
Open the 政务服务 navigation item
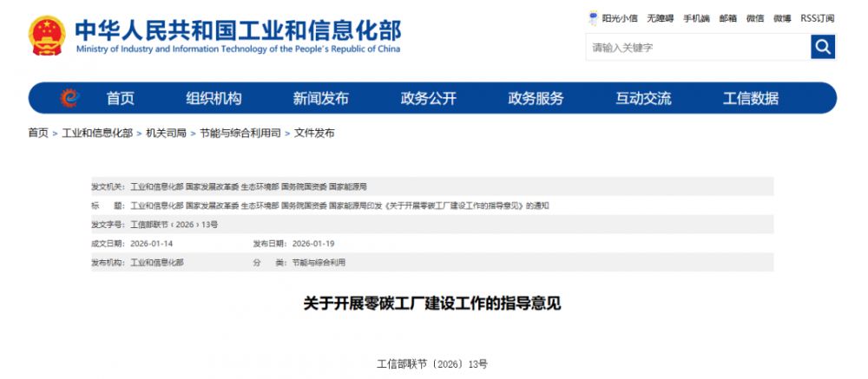click(x=536, y=99)
